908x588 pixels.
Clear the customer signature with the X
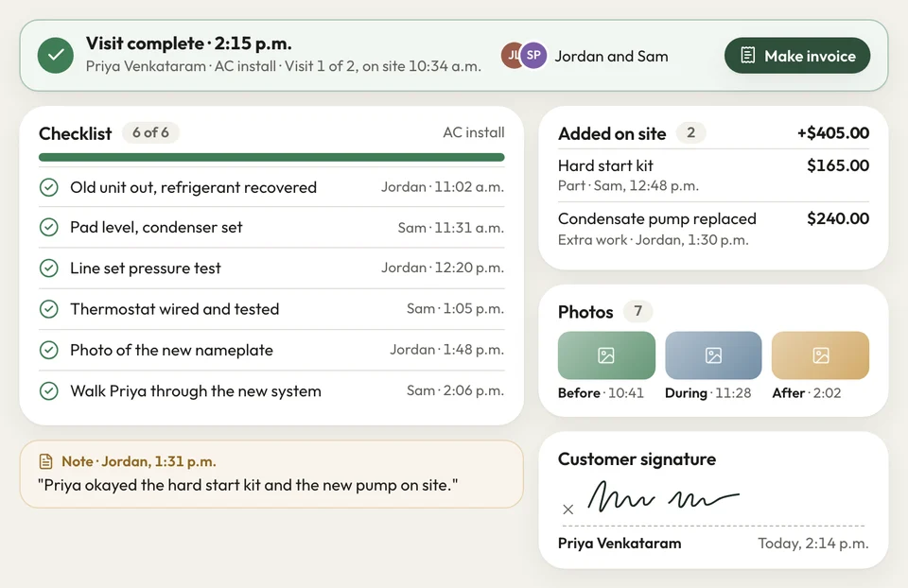coord(568,510)
